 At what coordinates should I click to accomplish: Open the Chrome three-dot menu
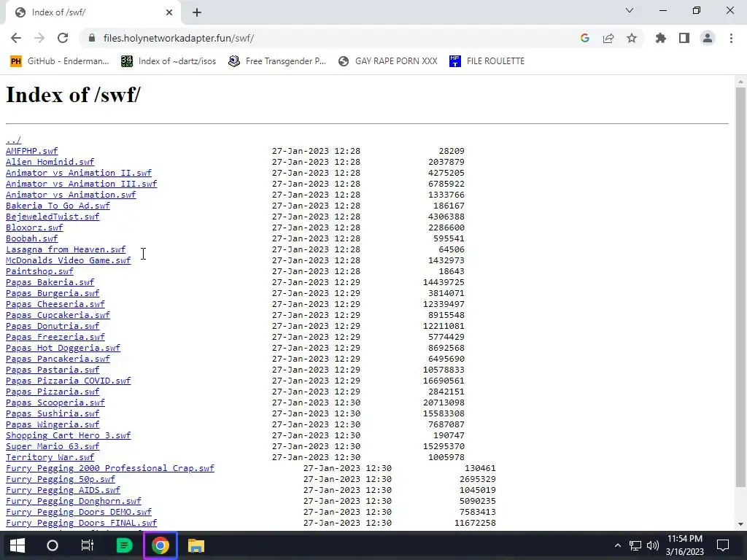point(731,38)
